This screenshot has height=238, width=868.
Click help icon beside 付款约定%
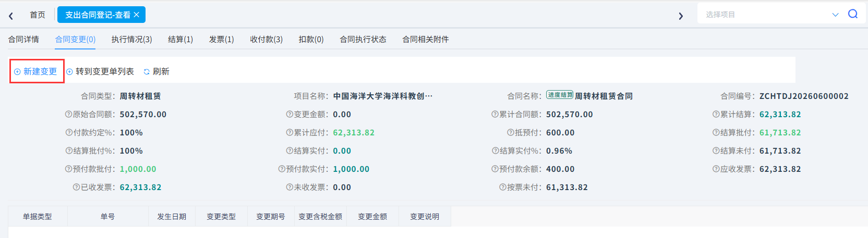(x=68, y=132)
